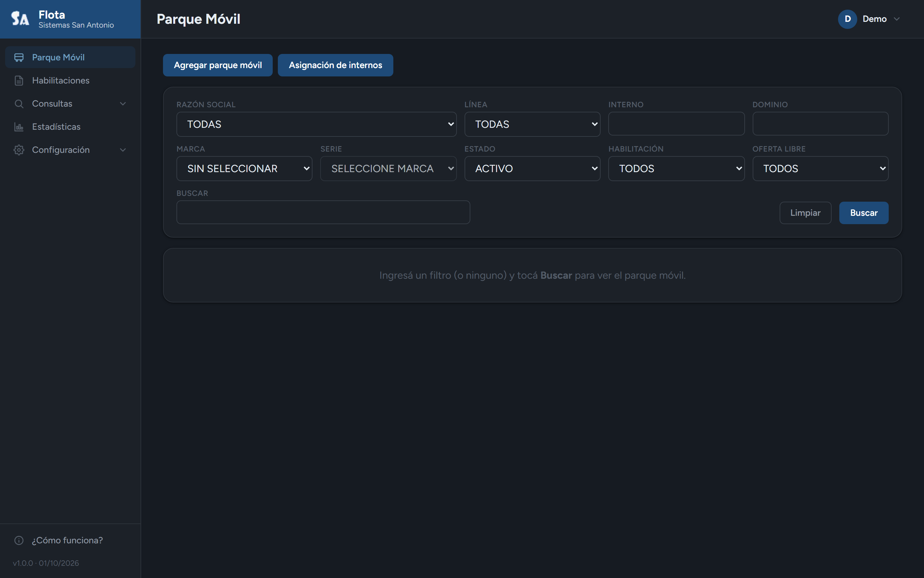Click the magnifier icon beside Consultas
The width and height of the screenshot is (924, 578).
(19, 104)
